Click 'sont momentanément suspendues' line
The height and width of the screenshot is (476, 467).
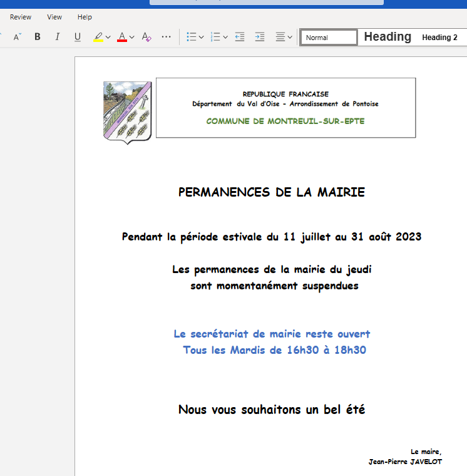274,286
